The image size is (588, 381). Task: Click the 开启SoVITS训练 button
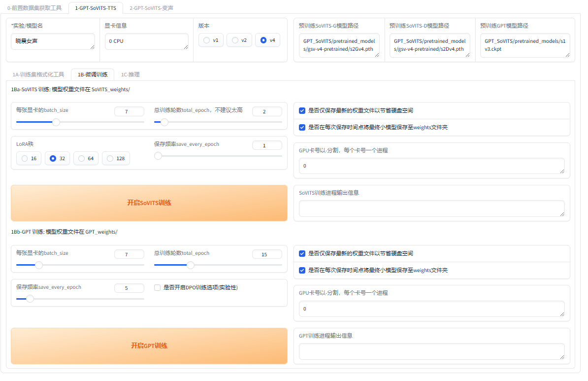click(149, 203)
